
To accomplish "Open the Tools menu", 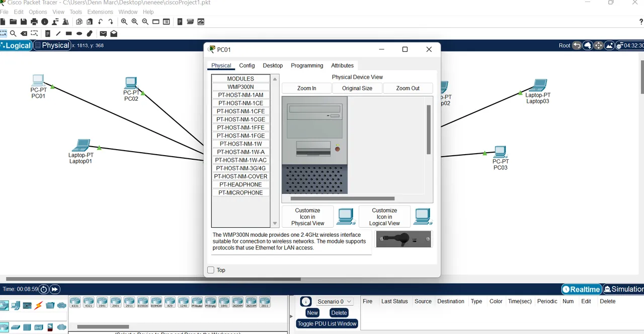I will click(x=76, y=12).
